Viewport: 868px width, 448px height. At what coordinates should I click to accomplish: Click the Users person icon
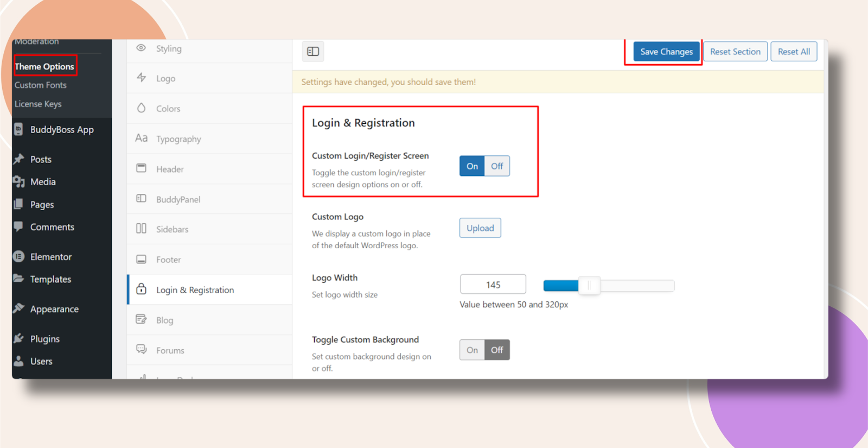[19, 361]
